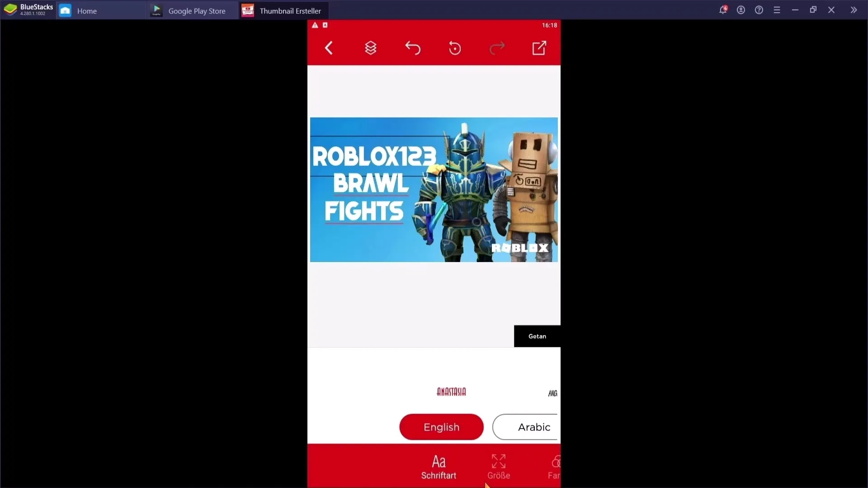Click the Schriftart font tool icon
The height and width of the screenshot is (488, 868).
438,467
